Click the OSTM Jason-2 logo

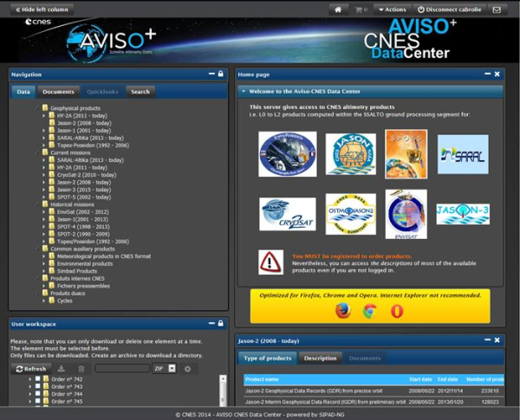351,214
